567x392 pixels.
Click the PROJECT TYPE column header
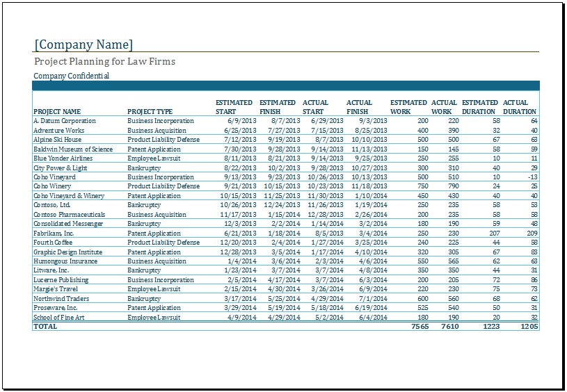pyautogui.click(x=150, y=112)
